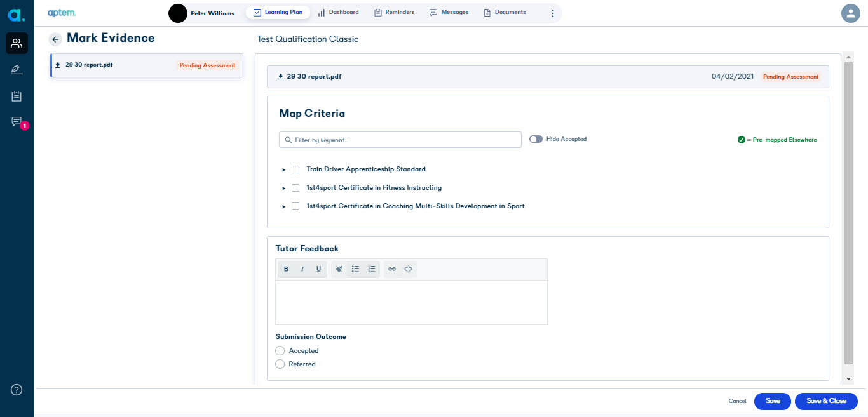Toggle italic formatting in Tutor Feedback

(302, 269)
